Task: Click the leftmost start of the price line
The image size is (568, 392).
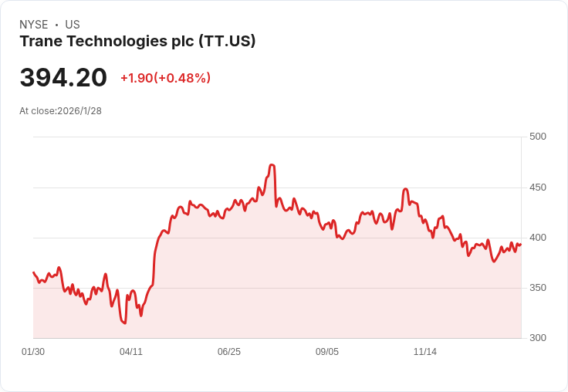Action: tap(33, 272)
